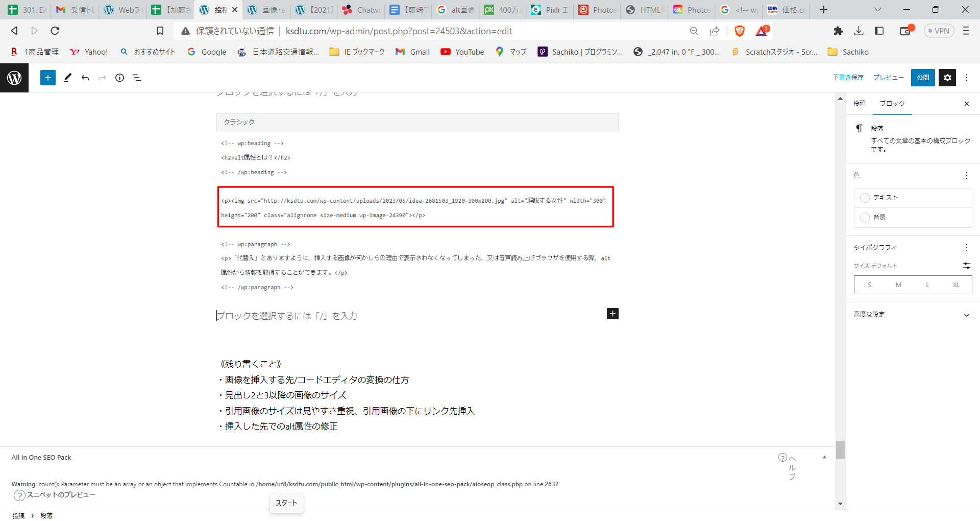The width and height of the screenshot is (980, 521).
Task: Open the Yahoo! bookmark
Action: [x=89, y=52]
